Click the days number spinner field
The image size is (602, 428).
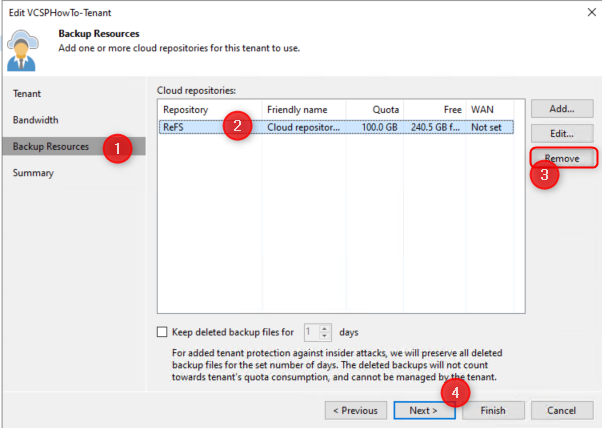311,332
